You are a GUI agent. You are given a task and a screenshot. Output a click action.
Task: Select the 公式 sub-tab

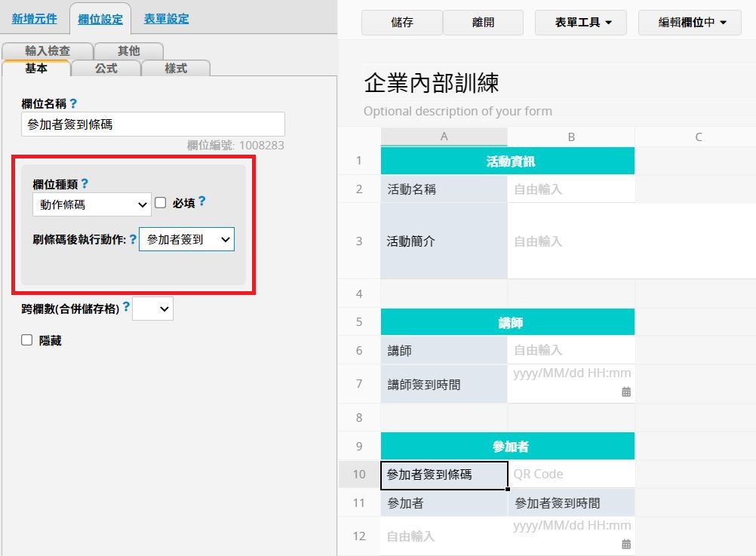point(106,68)
